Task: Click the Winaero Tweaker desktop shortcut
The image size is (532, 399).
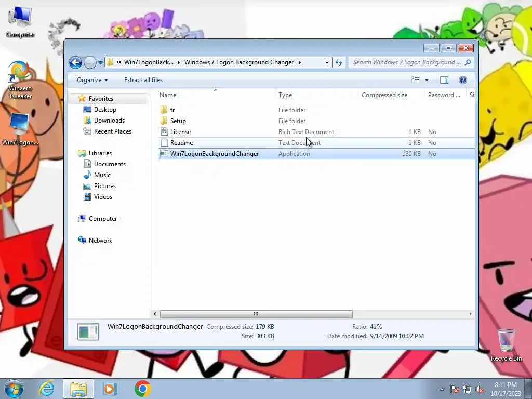Action: tap(20, 80)
